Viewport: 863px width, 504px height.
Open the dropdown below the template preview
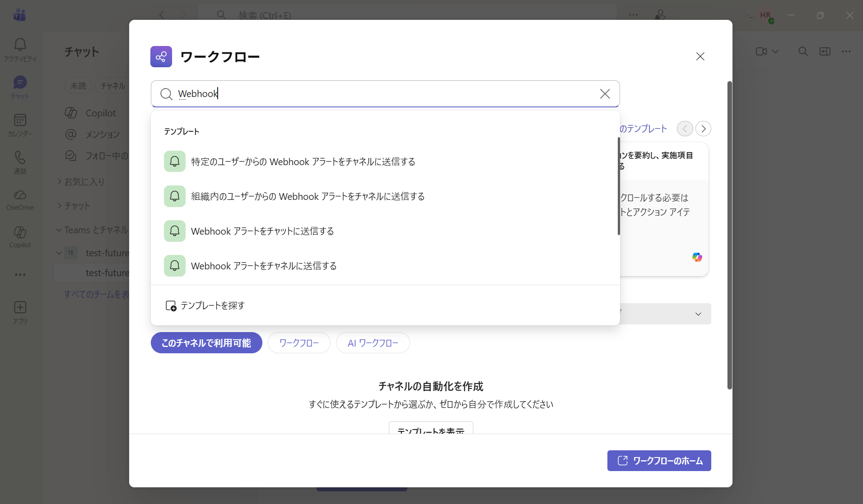point(698,314)
